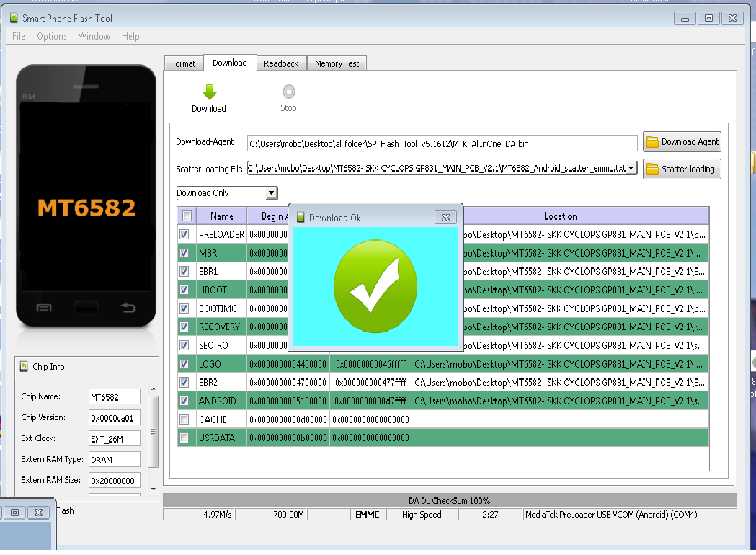The image size is (756, 555).
Task: Click the Download-Agent path input field
Action: pyautogui.click(x=442, y=143)
